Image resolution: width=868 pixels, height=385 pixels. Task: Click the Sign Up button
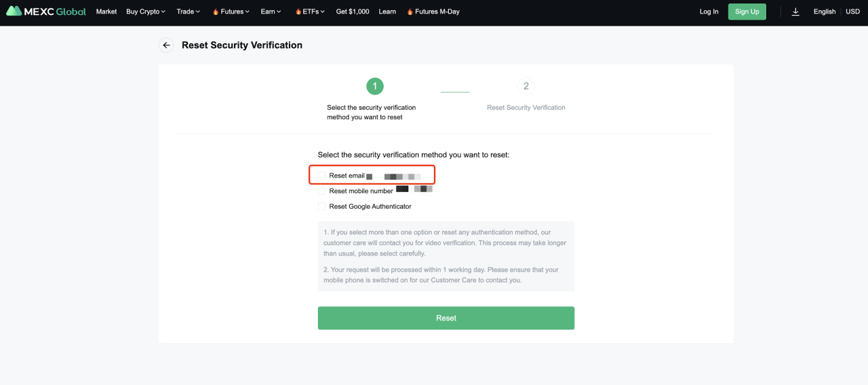click(x=747, y=12)
